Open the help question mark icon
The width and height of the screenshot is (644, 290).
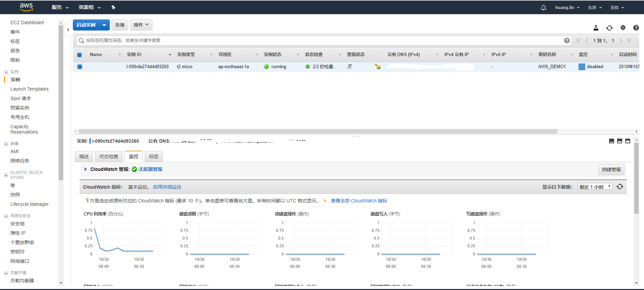636,28
